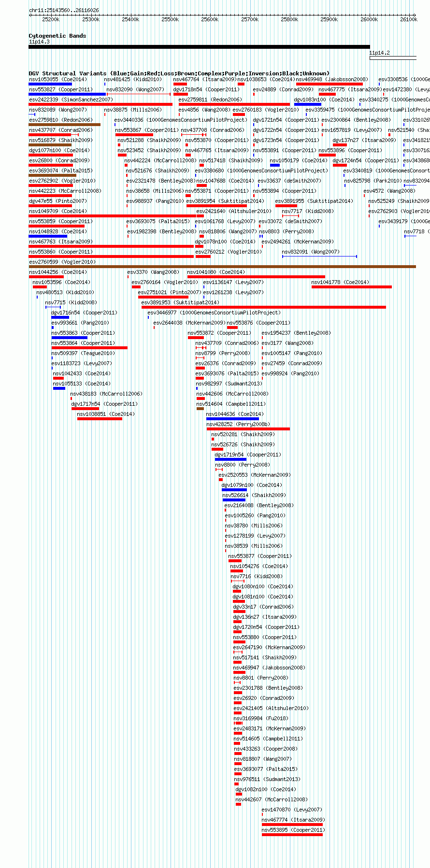
Task: Click the 11p14.3 band label
Action: 39,42
